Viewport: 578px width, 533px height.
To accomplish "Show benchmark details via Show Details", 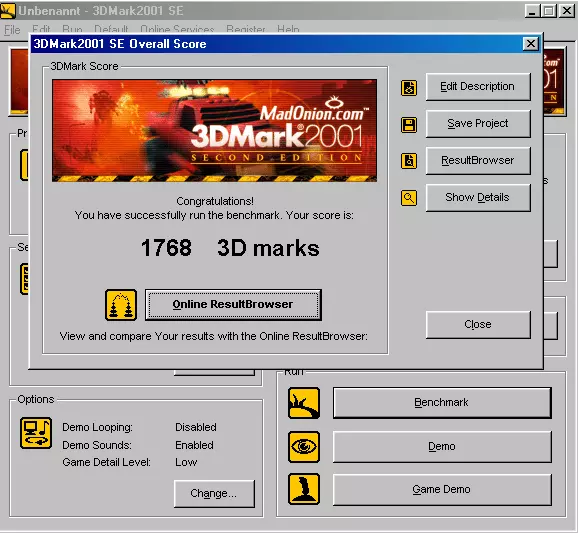I will [478, 198].
